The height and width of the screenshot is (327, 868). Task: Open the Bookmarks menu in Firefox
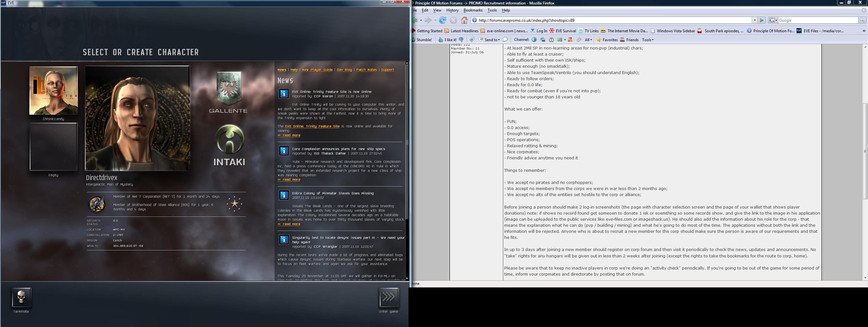(473, 10)
